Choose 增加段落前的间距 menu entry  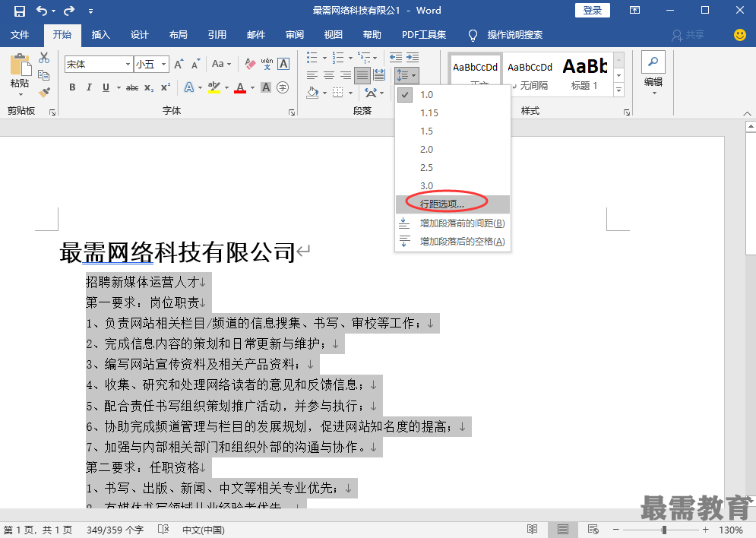click(x=452, y=223)
